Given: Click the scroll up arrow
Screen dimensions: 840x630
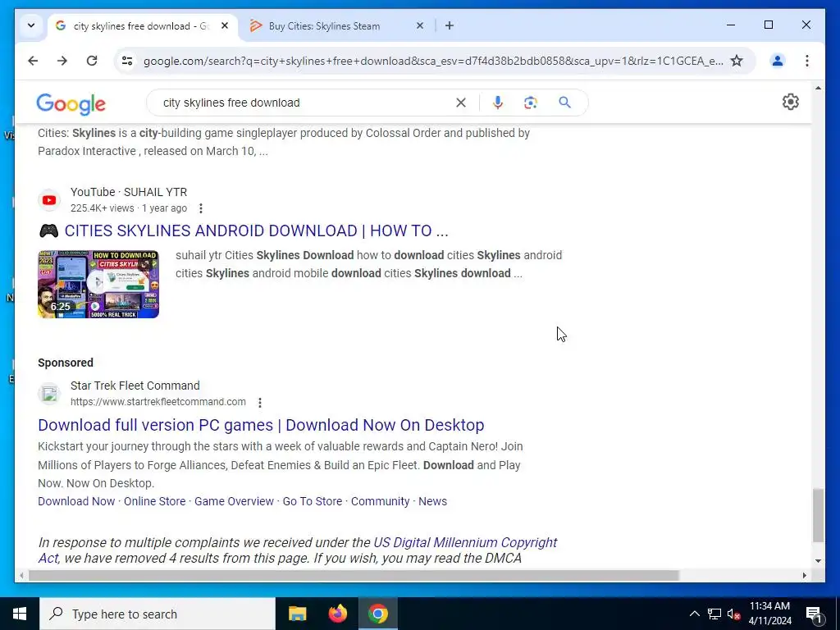Looking at the screenshot, I should (818, 87).
